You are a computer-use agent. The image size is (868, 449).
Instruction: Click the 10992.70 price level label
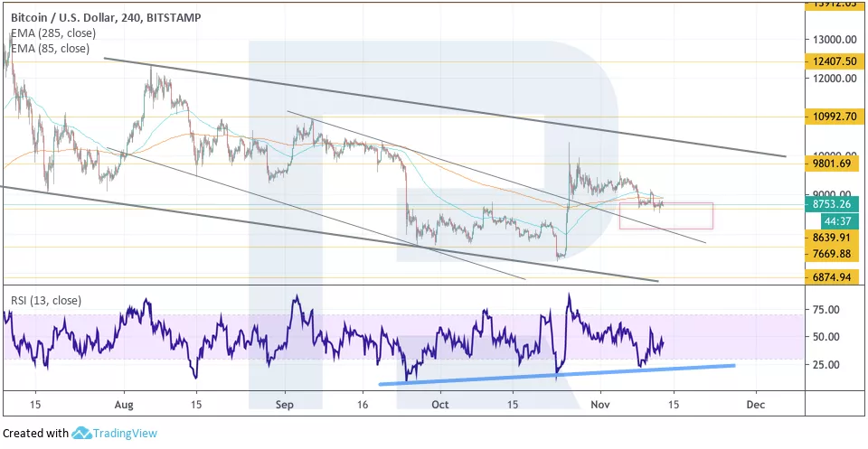point(834,117)
